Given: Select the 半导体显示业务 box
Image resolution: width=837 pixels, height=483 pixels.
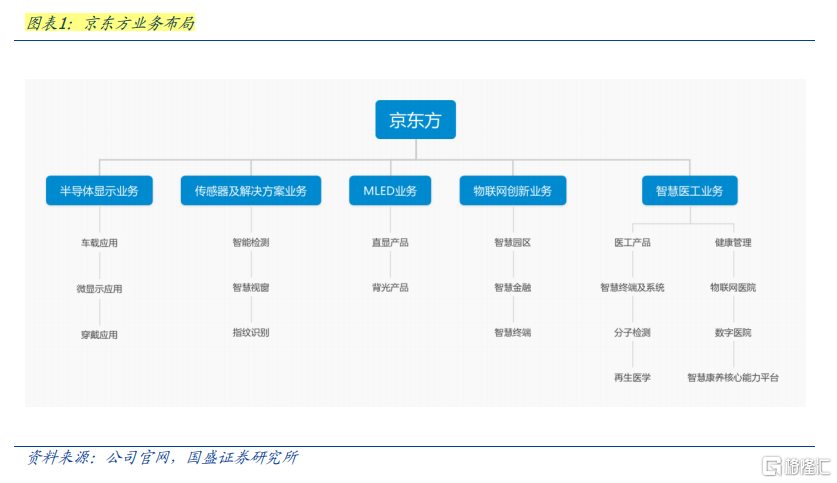Looking at the screenshot, I should [x=99, y=191].
